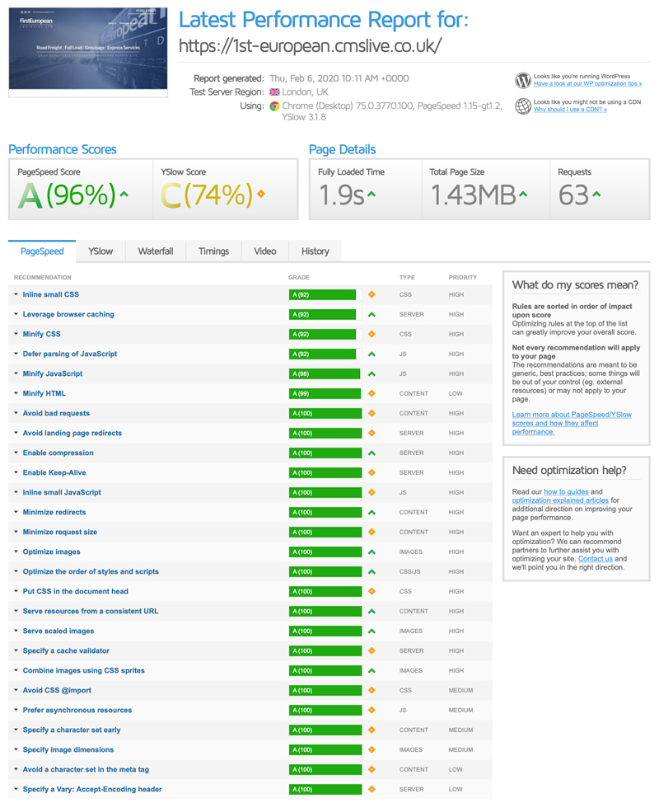
Task: Open 'Why should I use a CDN?' link
Action: pos(570,110)
